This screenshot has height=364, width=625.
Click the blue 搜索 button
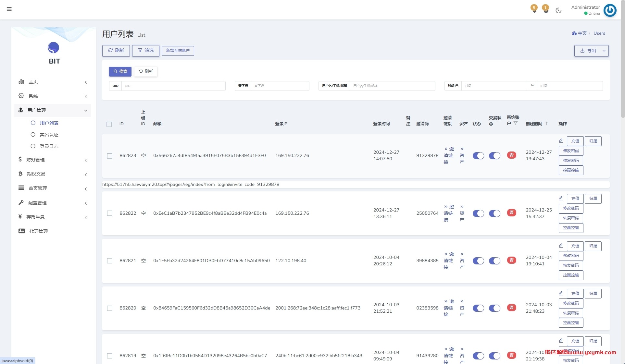[x=120, y=71]
